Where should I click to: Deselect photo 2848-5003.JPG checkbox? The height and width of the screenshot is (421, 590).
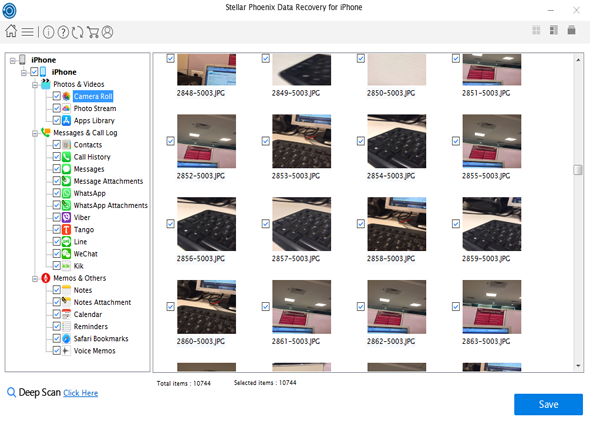click(x=170, y=58)
